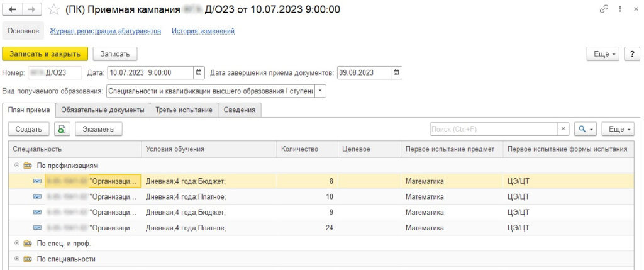Click into the Поиск (Ctrl+F) search field

coord(494,129)
